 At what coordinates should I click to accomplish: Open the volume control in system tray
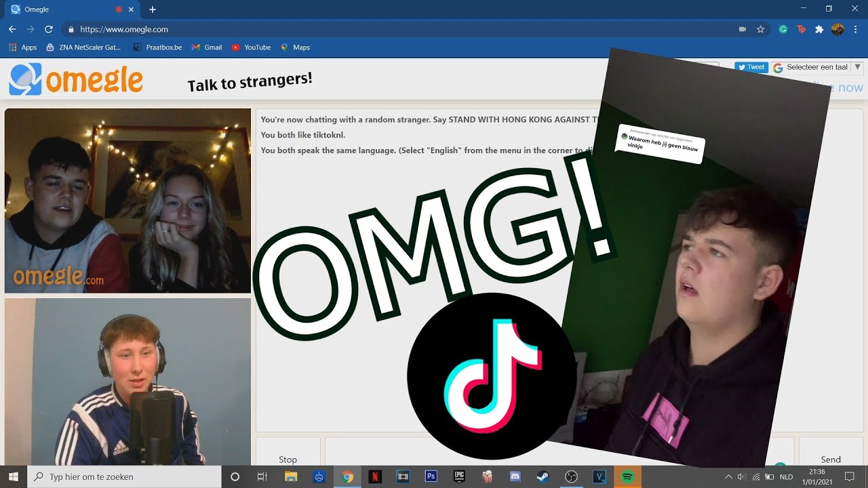741,476
